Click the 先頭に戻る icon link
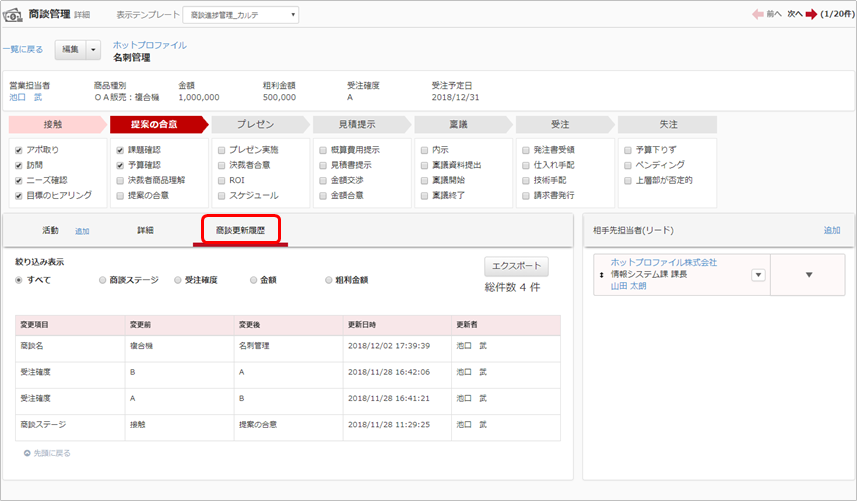This screenshot has height=501, width=857. click(x=47, y=453)
